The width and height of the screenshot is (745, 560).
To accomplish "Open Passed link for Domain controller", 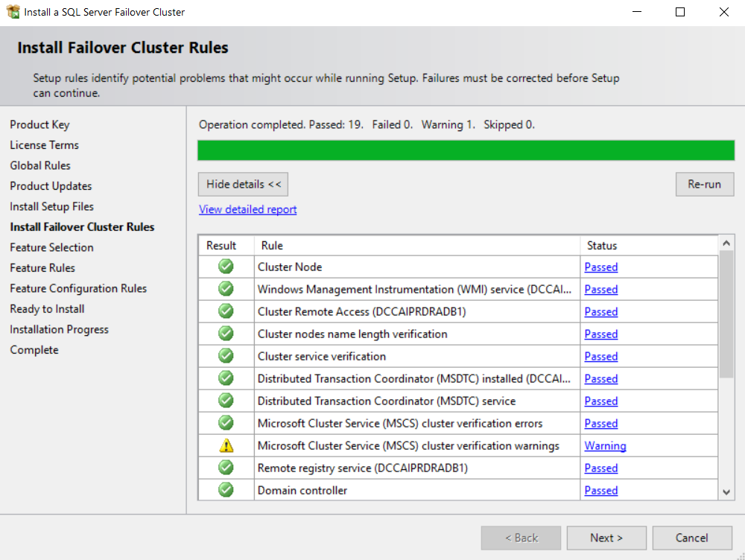I will click(601, 490).
